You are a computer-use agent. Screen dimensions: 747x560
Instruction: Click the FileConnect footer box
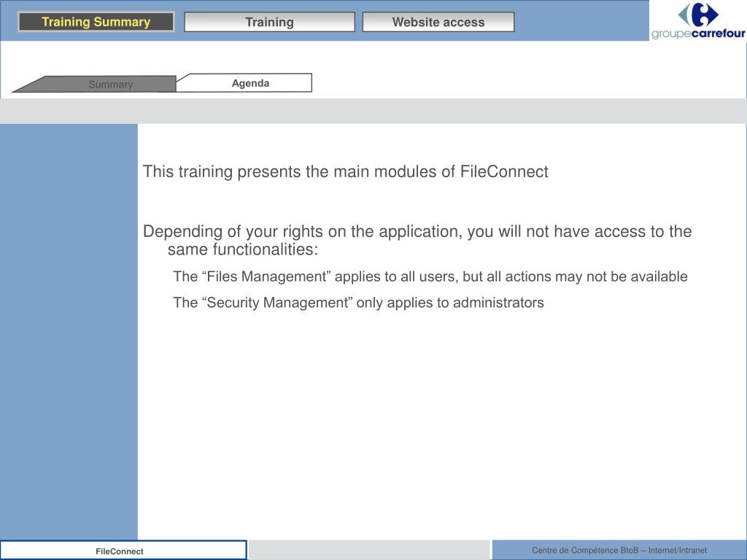123,551
